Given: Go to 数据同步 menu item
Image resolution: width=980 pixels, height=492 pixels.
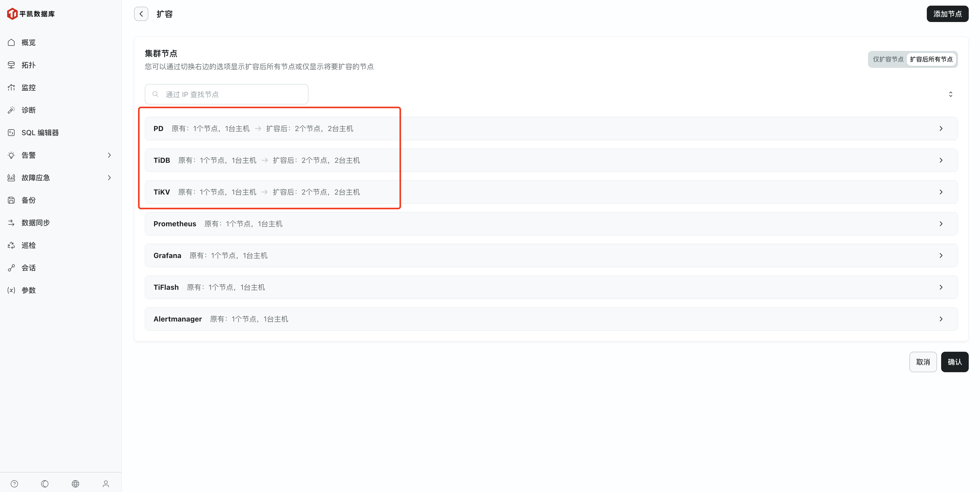Looking at the screenshot, I should click(x=35, y=223).
